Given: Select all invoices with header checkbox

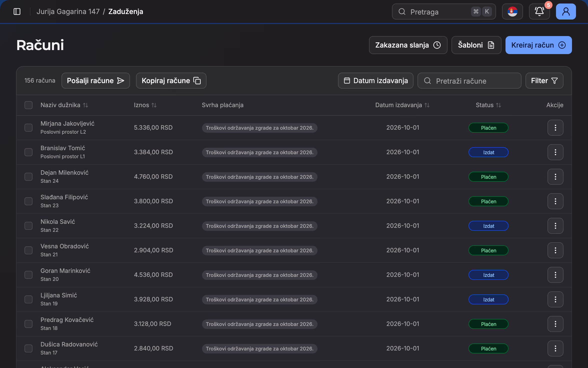Looking at the screenshot, I should coord(28,105).
